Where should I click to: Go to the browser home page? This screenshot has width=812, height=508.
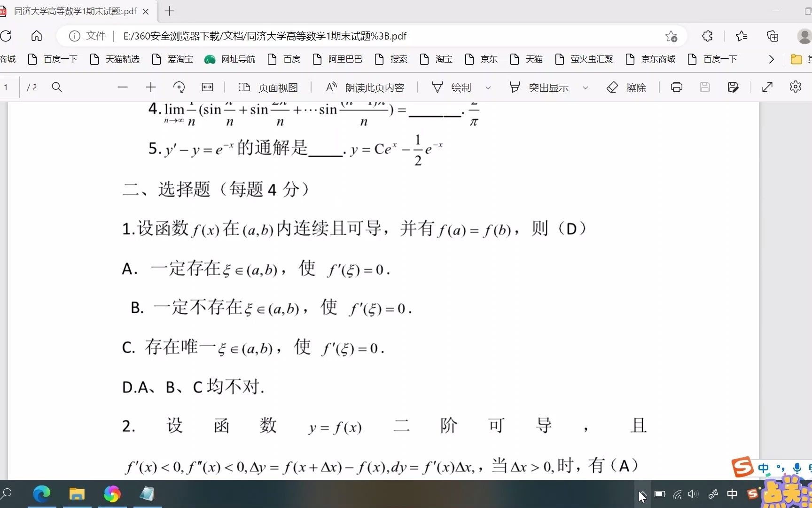(37, 36)
